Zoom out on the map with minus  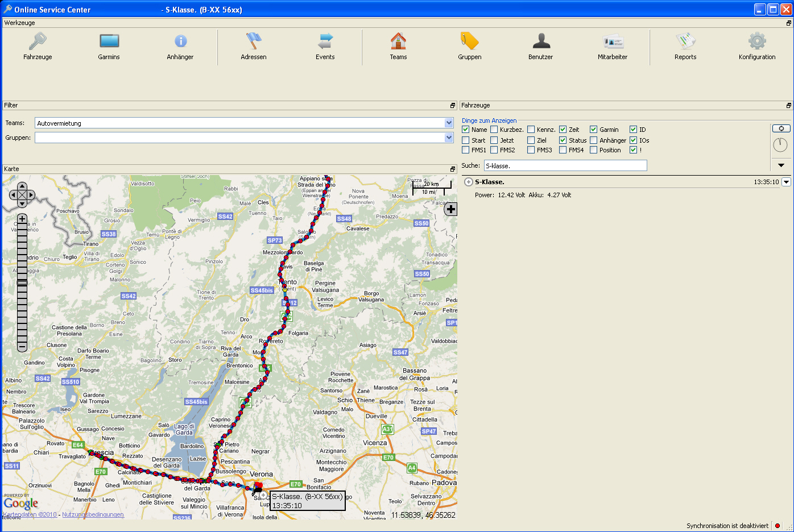point(22,346)
